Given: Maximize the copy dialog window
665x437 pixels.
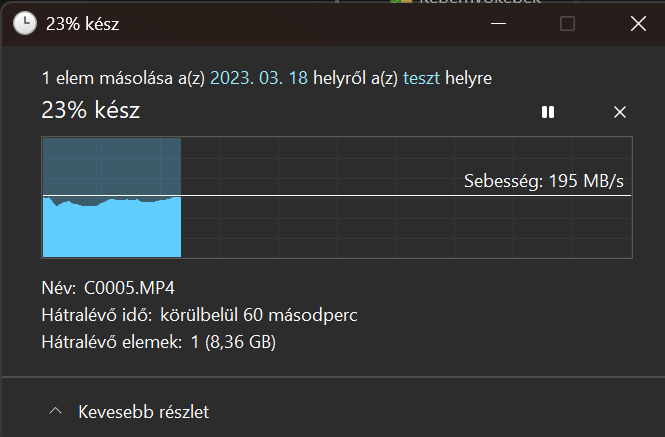Looking at the screenshot, I should pyautogui.click(x=567, y=23).
